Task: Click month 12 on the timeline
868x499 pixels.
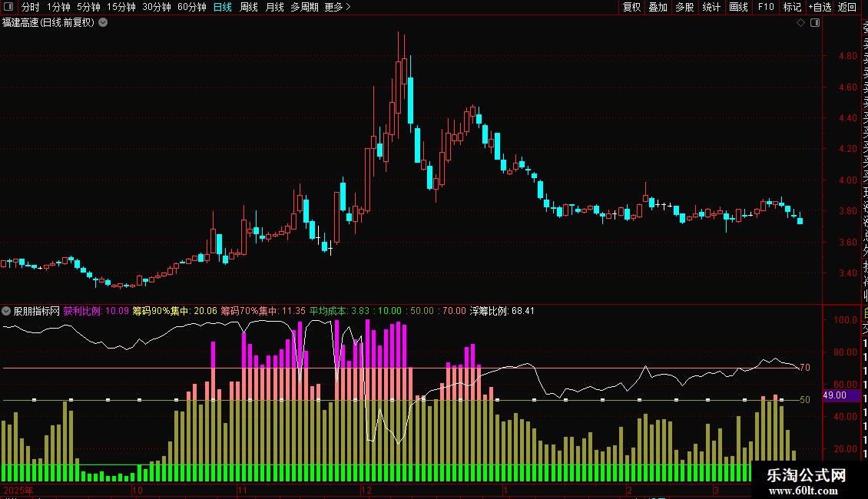Action: pyautogui.click(x=366, y=490)
